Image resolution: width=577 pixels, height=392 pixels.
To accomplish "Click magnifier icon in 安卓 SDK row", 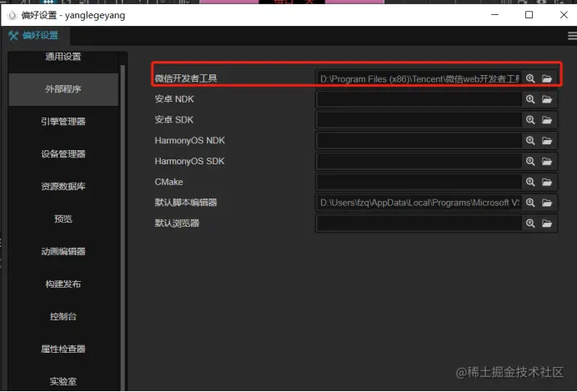I will [x=530, y=119].
